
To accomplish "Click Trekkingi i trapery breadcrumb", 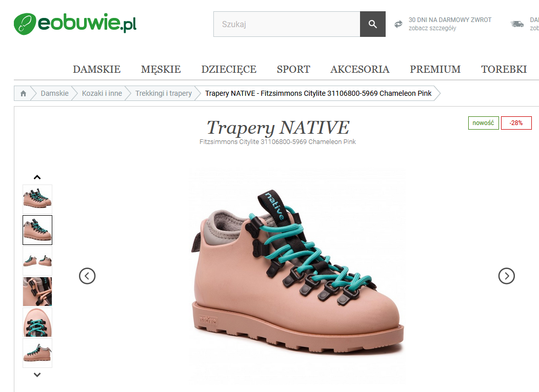I will (164, 93).
